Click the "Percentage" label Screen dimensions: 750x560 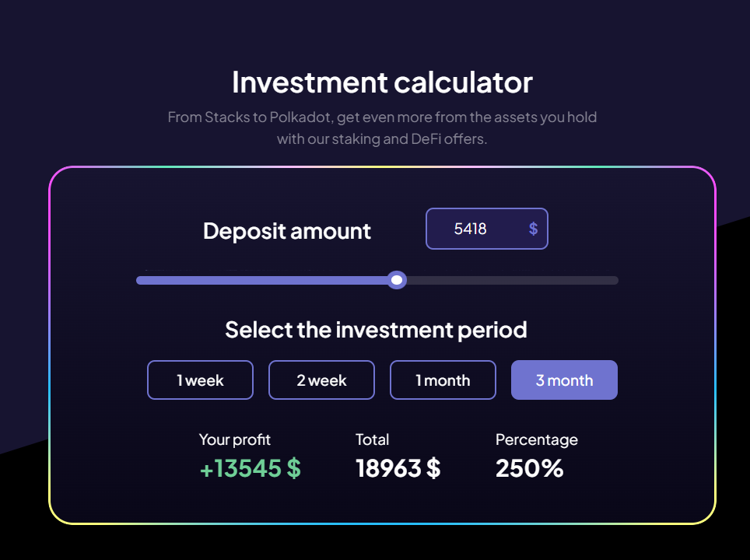click(536, 439)
